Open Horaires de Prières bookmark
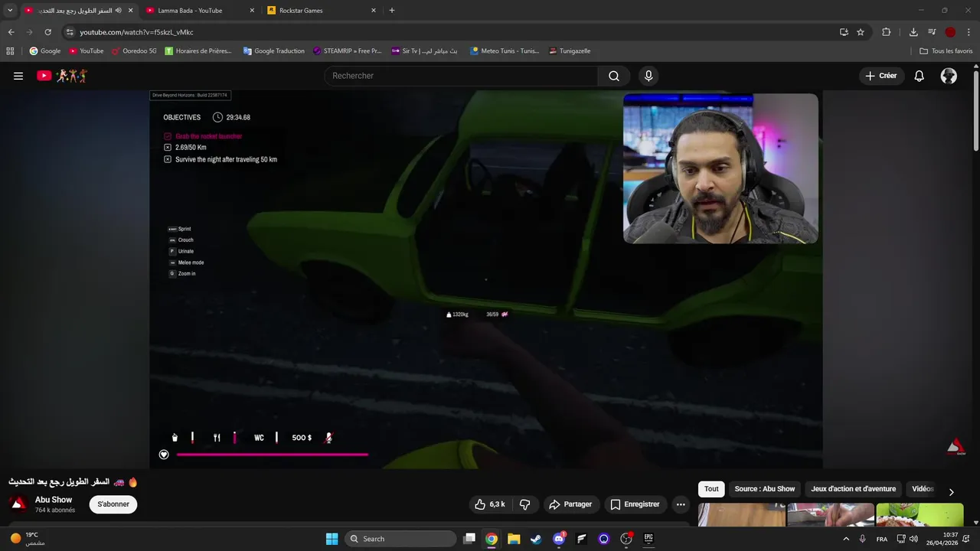 pyautogui.click(x=198, y=51)
